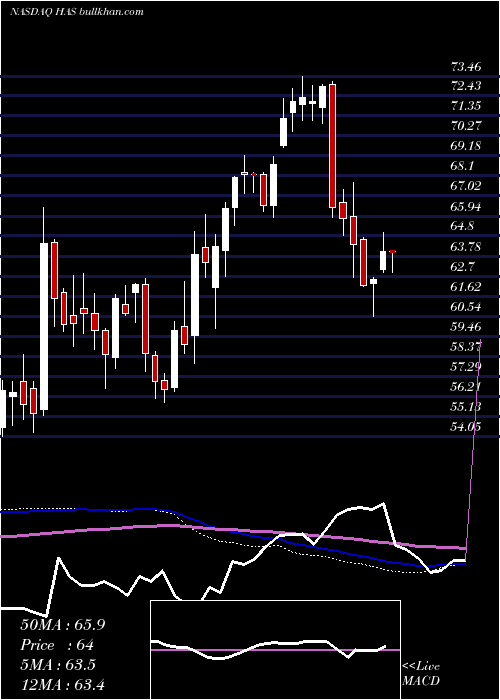The height and width of the screenshot is (700, 500).
Task: Click the 61.62 price axis label
Action: click(x=466, y=287)
